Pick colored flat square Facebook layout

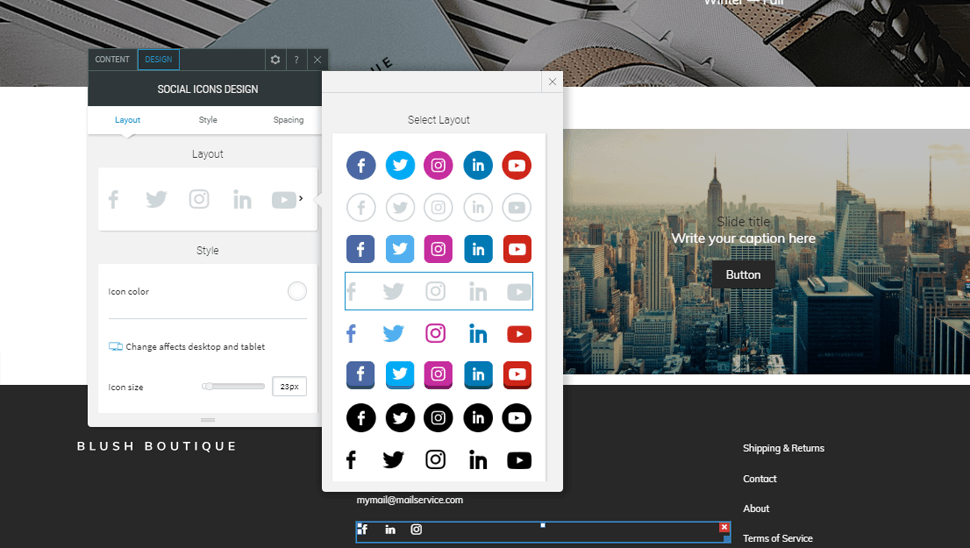(x=361, y=249)
